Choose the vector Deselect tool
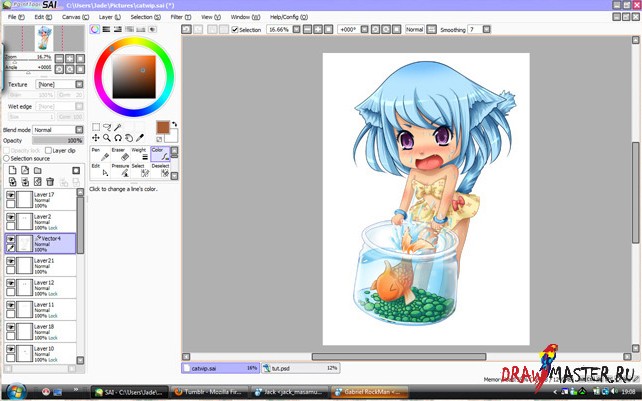The width and height of the screenshot is (642, 401). 160,170
